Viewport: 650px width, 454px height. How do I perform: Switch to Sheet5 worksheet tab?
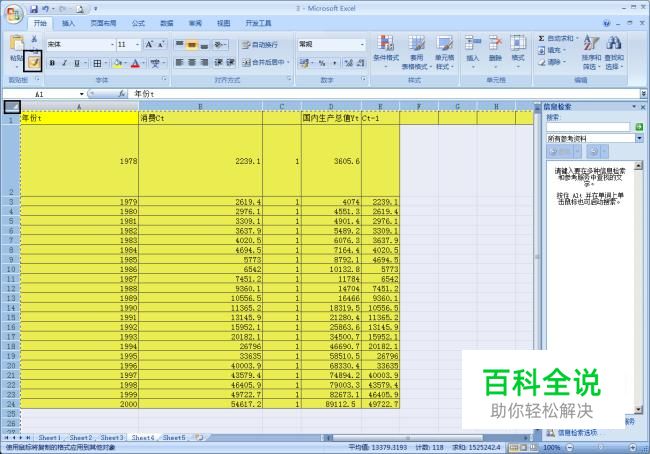point(174,437)
